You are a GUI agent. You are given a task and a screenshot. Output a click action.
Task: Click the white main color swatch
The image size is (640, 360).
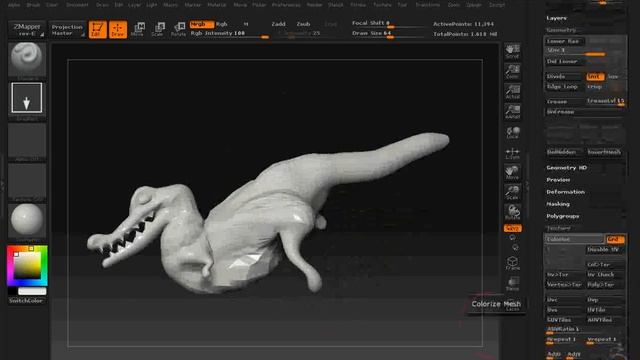tap(32, 291)
